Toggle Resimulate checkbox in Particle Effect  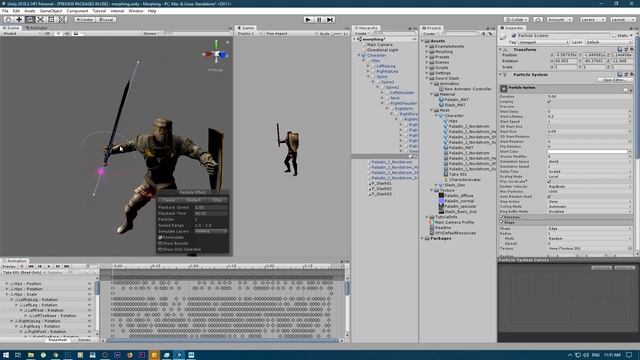tap(160, 237)
